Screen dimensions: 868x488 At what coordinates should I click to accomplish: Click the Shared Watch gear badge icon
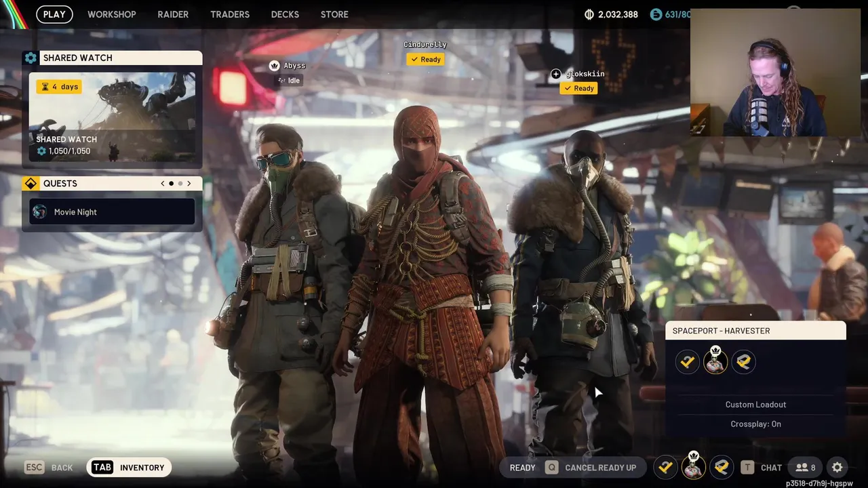point(31,58)
